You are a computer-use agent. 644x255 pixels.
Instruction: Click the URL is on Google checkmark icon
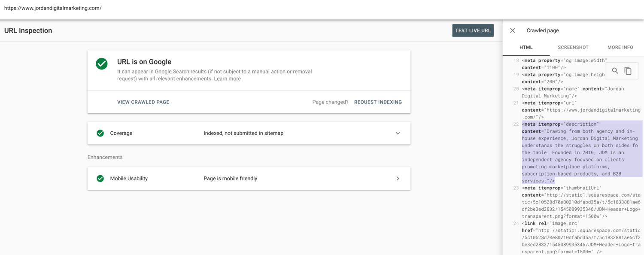[x=101, y=64]
